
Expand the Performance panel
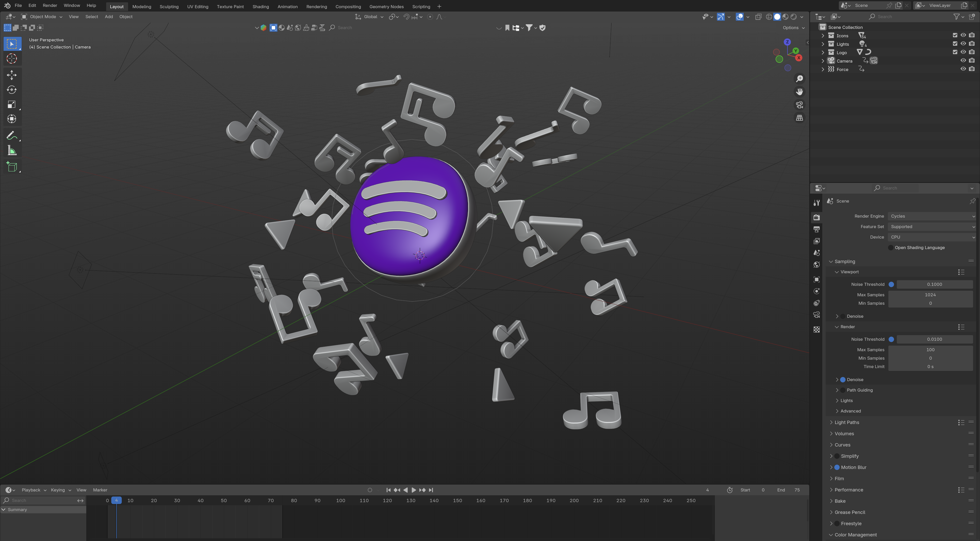[848, 490]
